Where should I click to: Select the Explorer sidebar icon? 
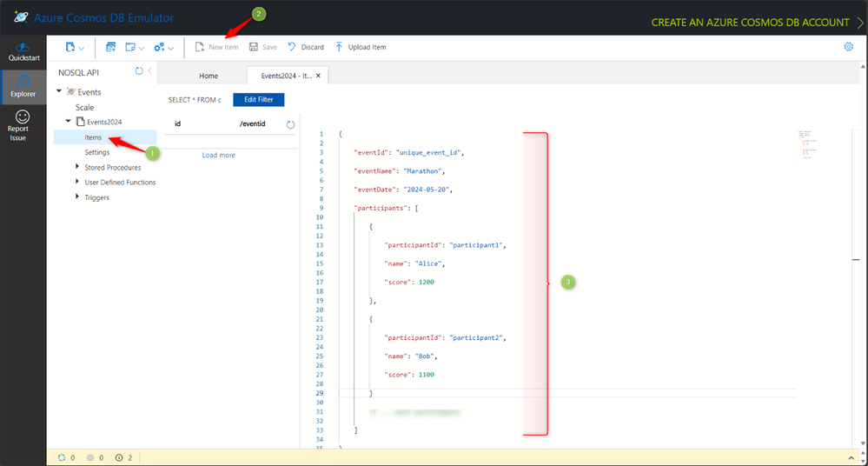click(23, 87)
